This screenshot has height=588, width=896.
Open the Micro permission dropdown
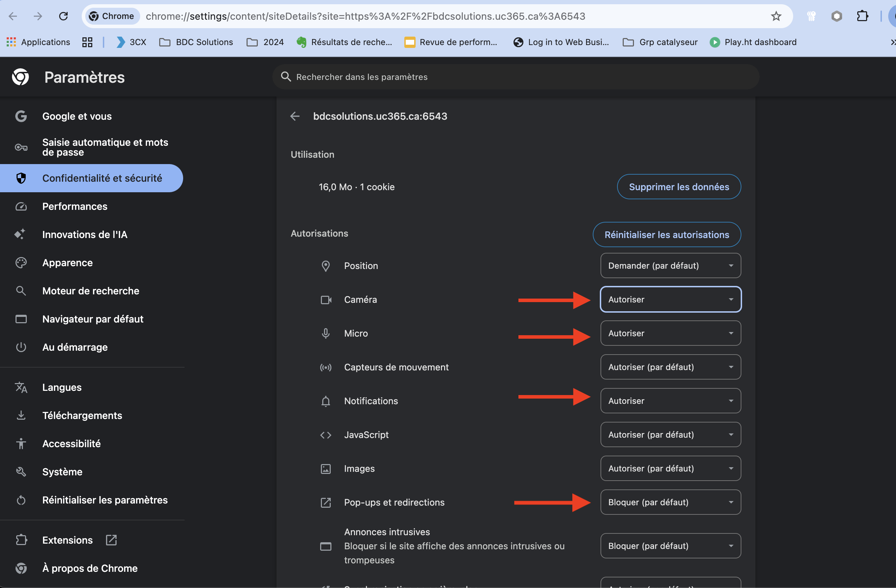click(670, 333)
